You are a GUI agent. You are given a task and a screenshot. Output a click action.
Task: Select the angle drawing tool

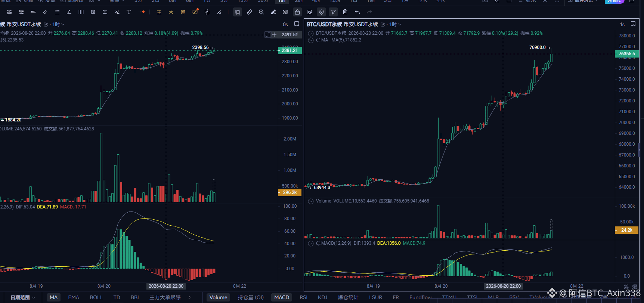point(69,12)
